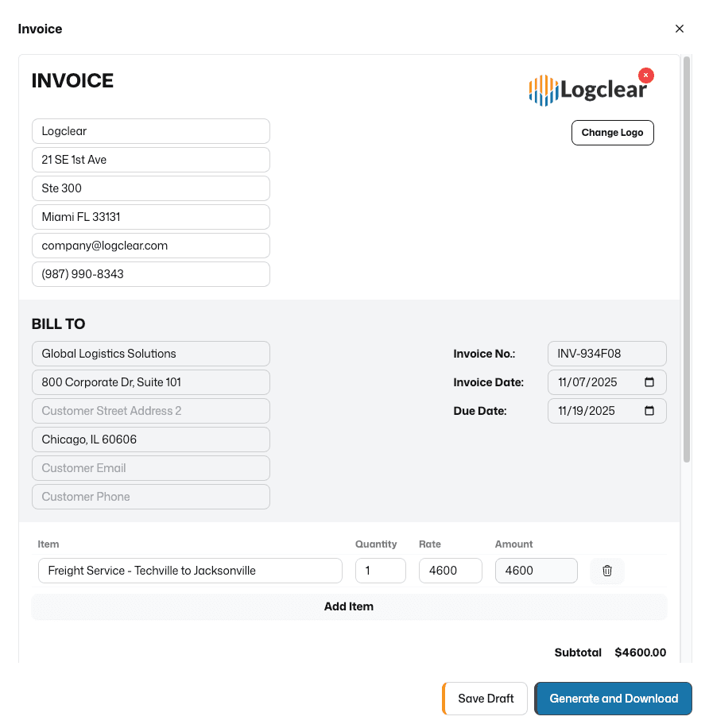
Task: Click the Global Logistics Solutions name field
Action: [x=150, y=354]
